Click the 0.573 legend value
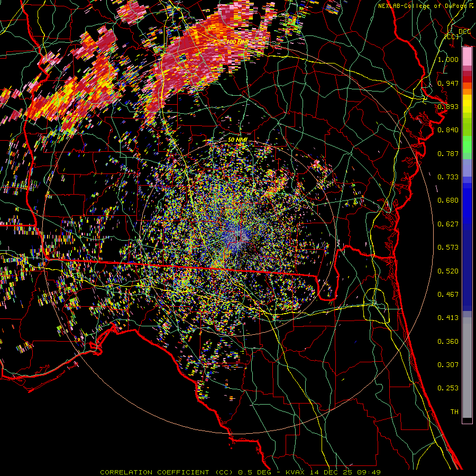Viewport: 476px width, 476px height. [448, 248]
